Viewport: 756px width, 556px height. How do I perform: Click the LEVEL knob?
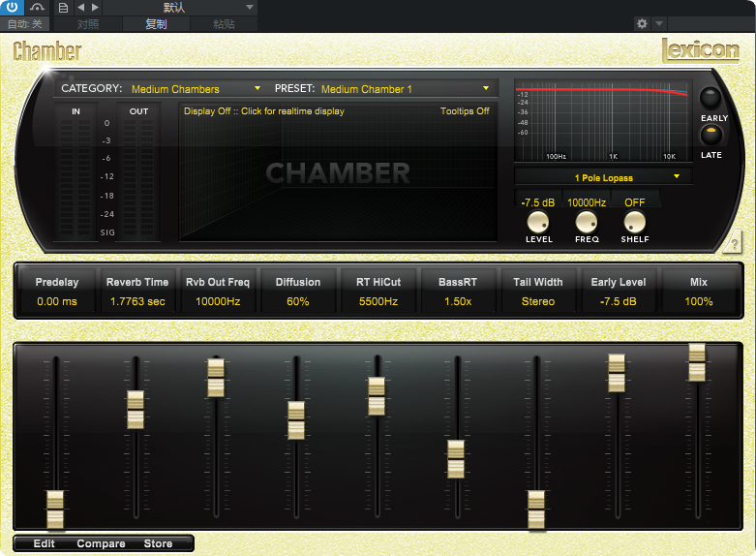538,222
